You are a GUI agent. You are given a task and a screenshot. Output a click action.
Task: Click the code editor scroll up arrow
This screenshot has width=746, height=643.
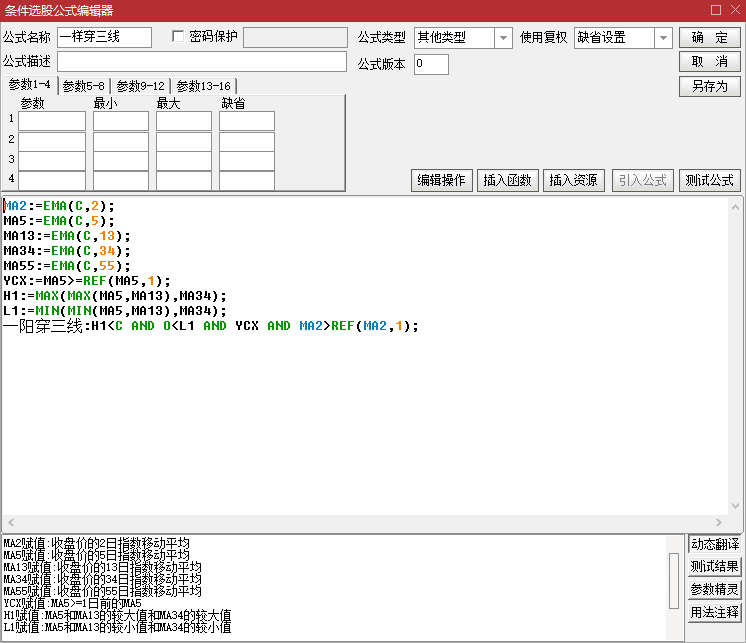[x=735, y=207]
